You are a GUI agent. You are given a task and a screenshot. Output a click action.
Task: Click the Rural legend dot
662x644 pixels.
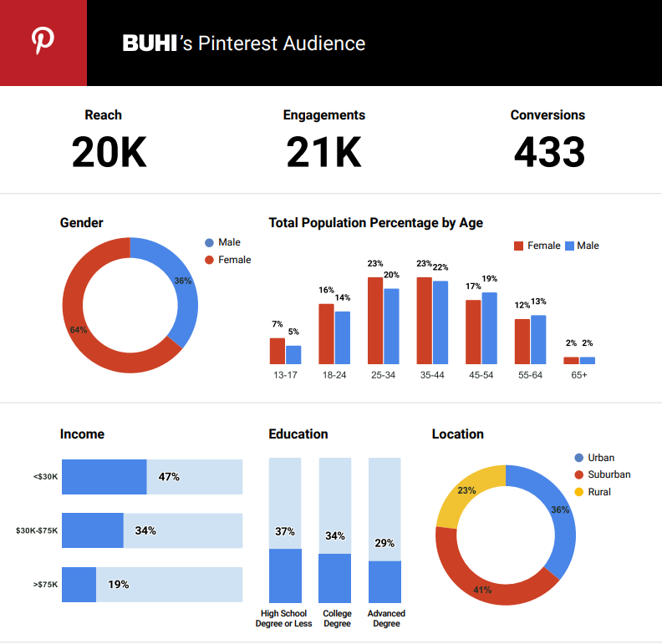point(578,492)
